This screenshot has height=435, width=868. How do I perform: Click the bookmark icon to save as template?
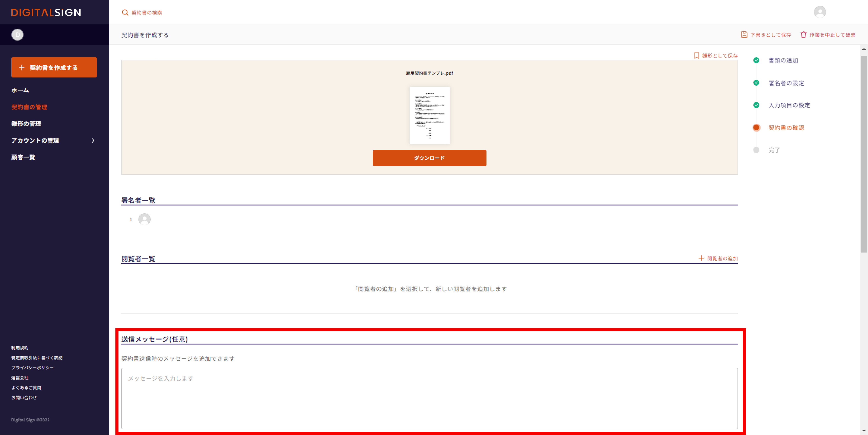696,56
